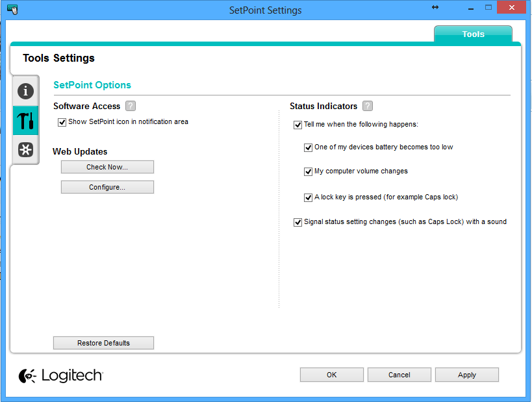Click the SetPoint Settings window title text
The width and height of the screenshot is (532, 402).
[x=265, y=10]
